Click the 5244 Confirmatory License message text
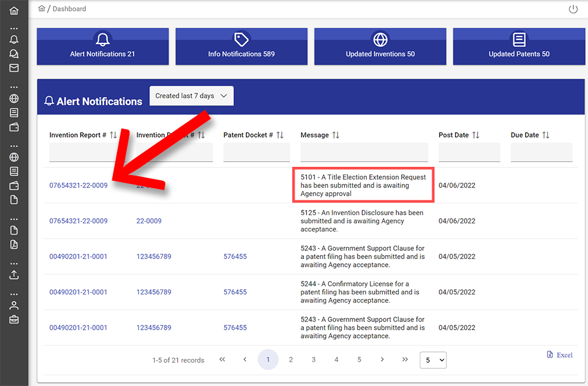588x386 pixels. pyautogui.click(x=360, y=292)
